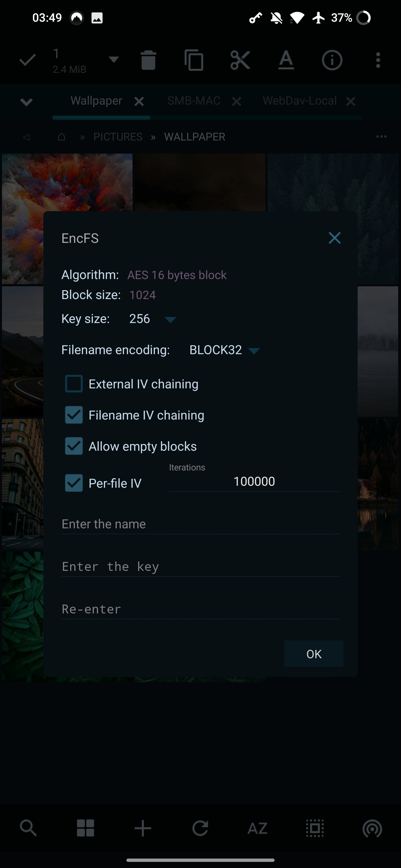Switch to the WebDav-Local tab
This screenshot has height=868, width=401.
point(299,101)
